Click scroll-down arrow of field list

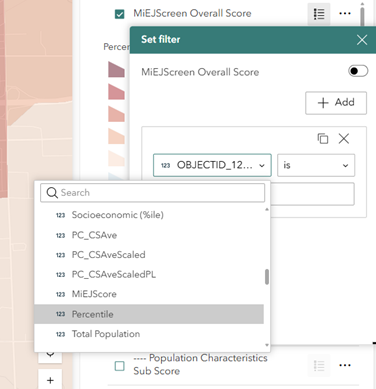click(x=267, y=345)
